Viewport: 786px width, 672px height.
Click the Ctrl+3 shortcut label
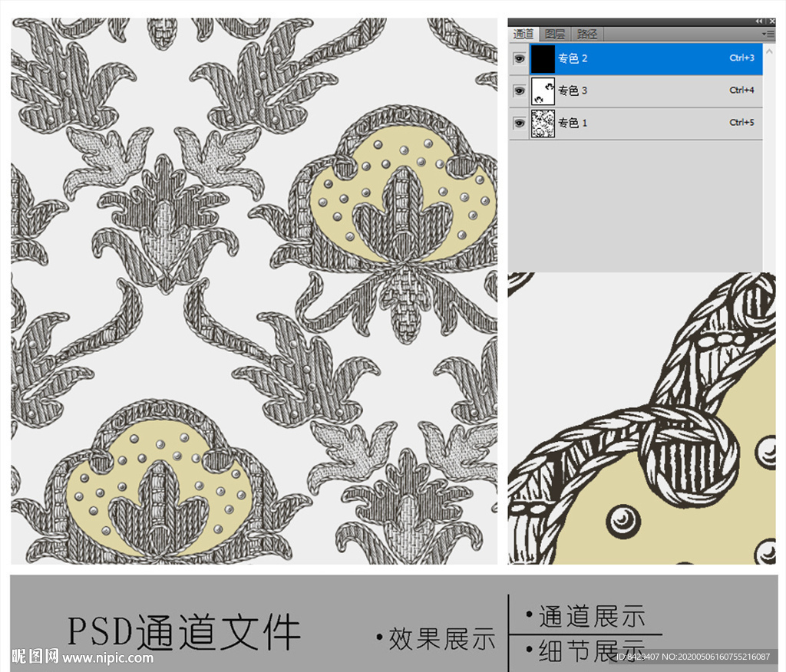[x=742, y=58]
